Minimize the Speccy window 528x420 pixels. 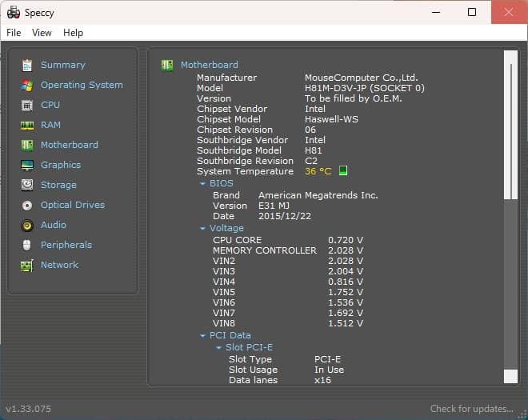pyautogui.click(x=436, y=12)
